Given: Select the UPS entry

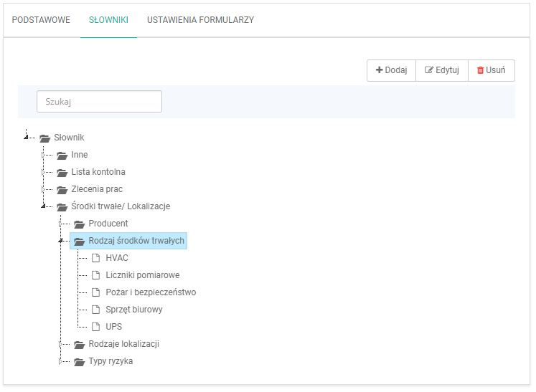Looking at the screenshot, I should (114, 327).
